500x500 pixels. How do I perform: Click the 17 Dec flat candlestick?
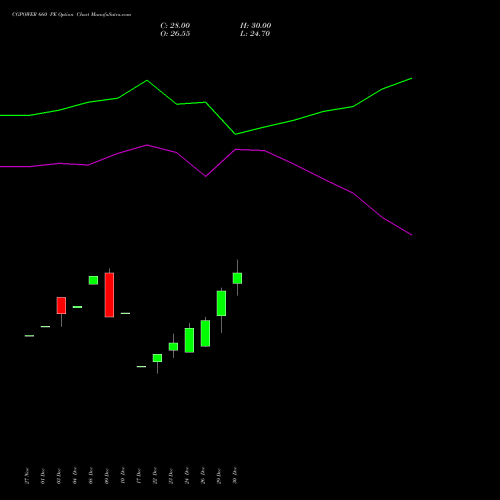tap(141, 366)
